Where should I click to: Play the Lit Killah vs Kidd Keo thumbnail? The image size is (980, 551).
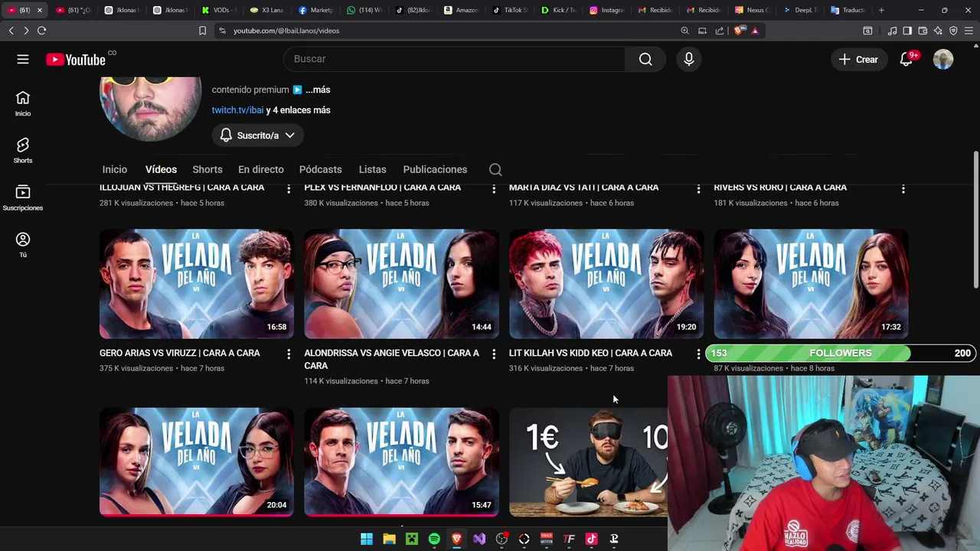[606, 284]
